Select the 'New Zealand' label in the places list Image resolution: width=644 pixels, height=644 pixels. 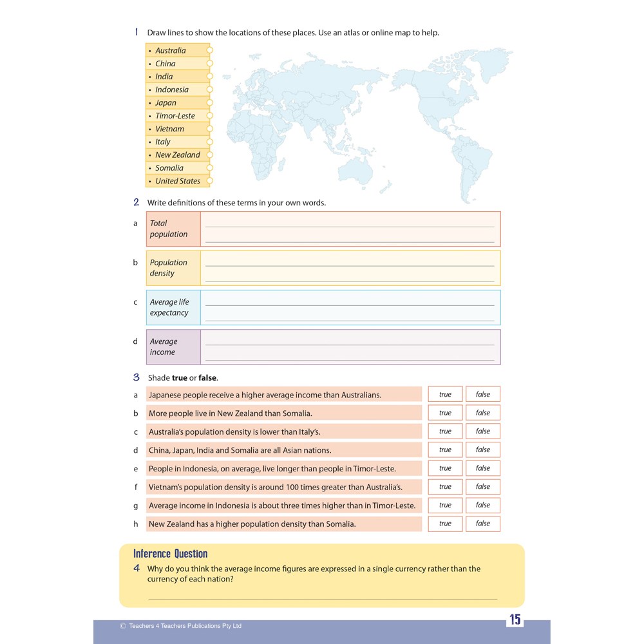[x=178, y=155]
